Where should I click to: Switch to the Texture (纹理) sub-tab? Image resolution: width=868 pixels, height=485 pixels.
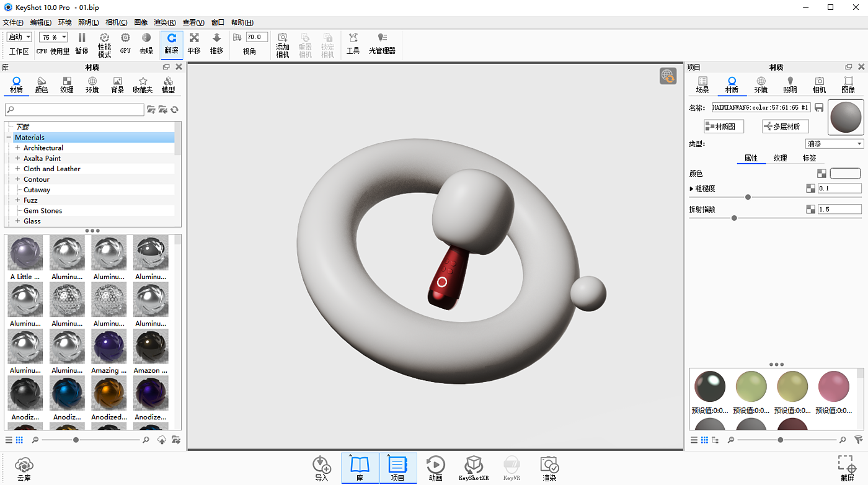click(x=780, y=158)
